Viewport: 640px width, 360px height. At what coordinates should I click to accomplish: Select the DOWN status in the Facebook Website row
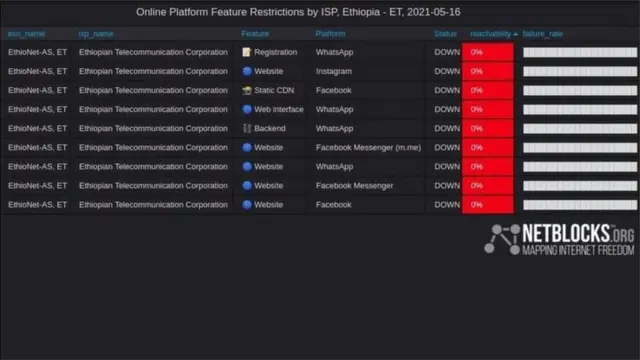(x=447, y=205)
